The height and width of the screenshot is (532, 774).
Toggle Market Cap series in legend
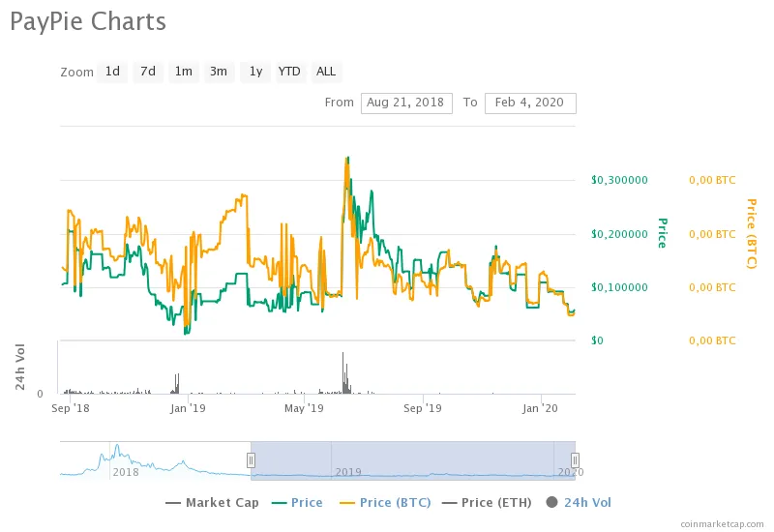(212, 502)
